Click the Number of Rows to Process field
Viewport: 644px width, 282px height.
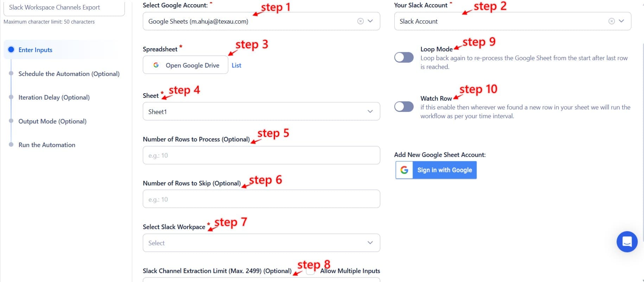point(261,155)
